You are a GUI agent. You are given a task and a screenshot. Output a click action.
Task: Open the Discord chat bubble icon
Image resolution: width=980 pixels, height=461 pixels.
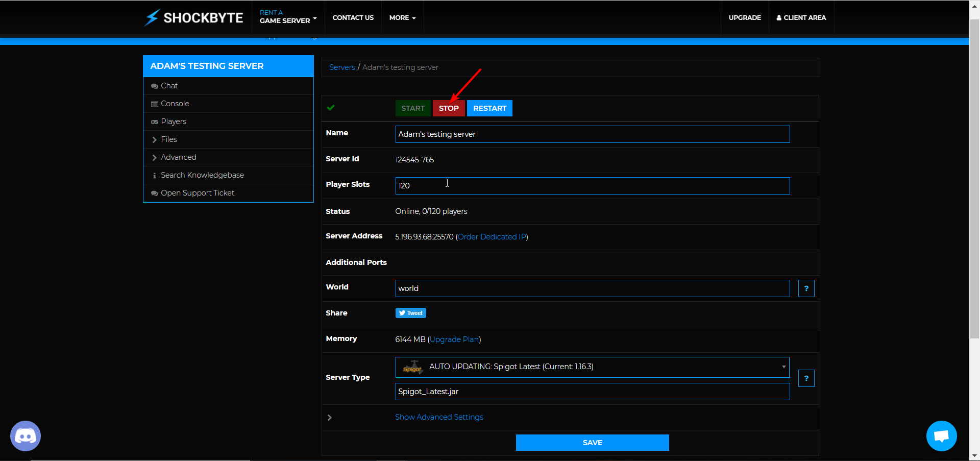point(26,436)
